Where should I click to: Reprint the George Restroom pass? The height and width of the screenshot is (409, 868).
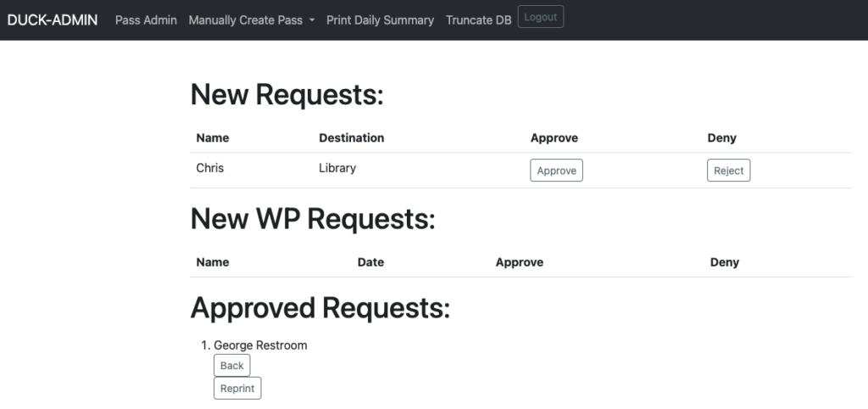click(237, 388)
